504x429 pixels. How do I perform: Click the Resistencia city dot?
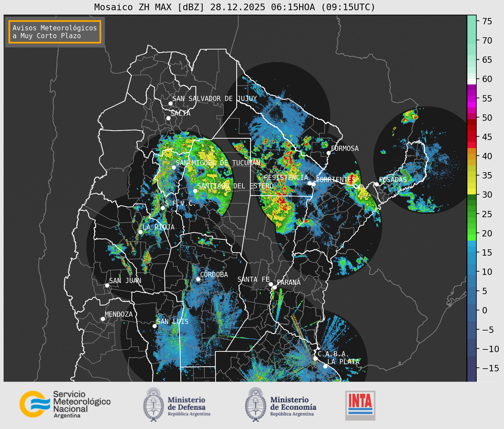310,183
